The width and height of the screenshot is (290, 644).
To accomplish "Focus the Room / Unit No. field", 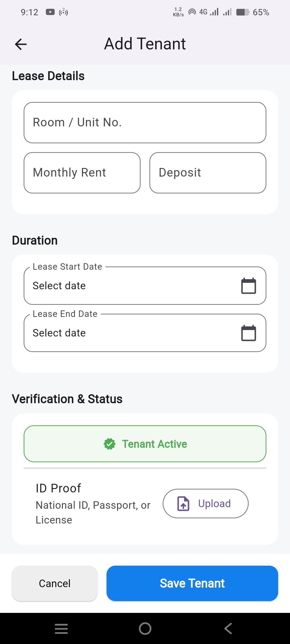I will pyautogui.click(x=145, y=123).
